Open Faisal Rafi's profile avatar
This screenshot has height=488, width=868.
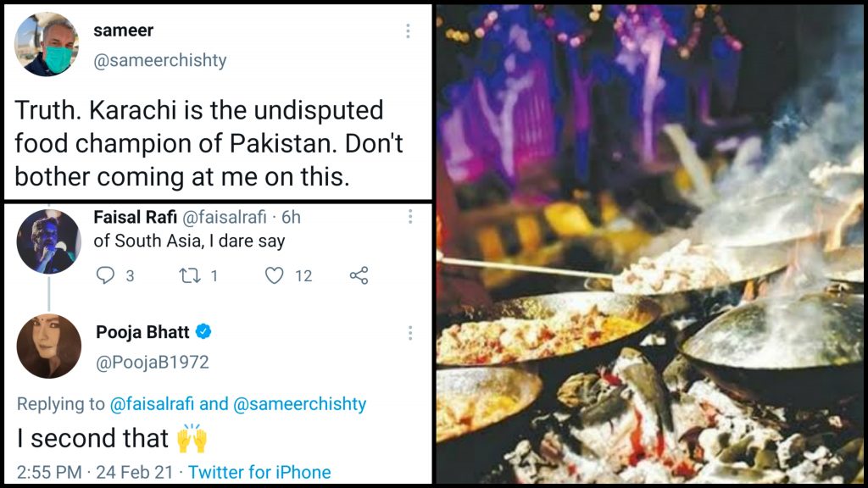tap(48, 241)
